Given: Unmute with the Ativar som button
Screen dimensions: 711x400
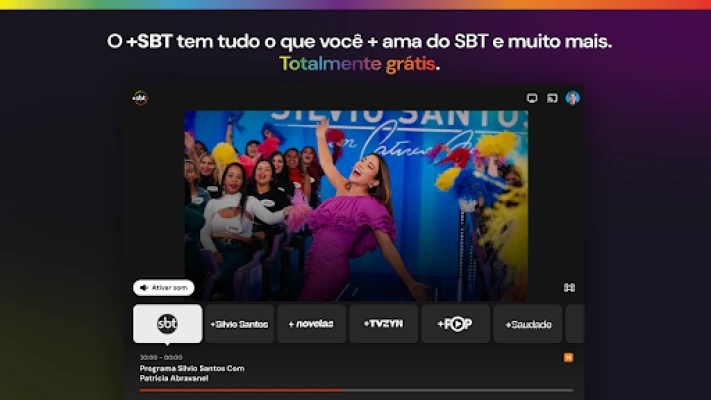Looking at the screenshot, I should click(x=164, y=288).
